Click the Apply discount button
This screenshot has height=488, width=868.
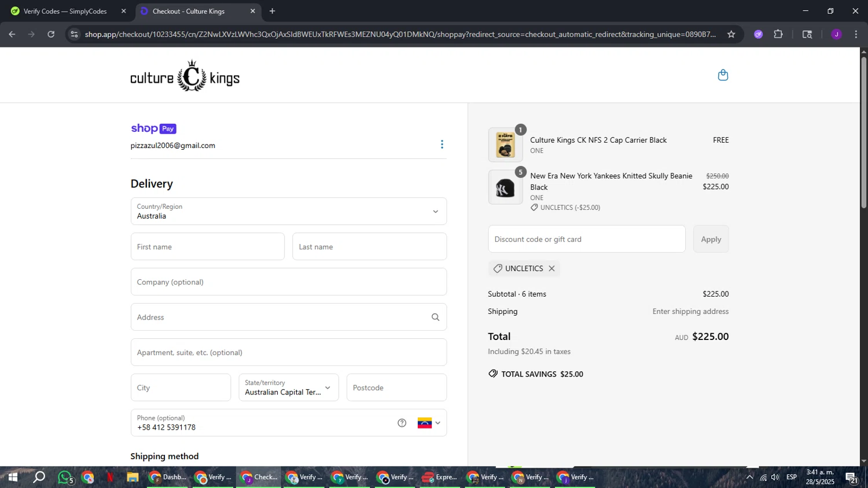711,239
